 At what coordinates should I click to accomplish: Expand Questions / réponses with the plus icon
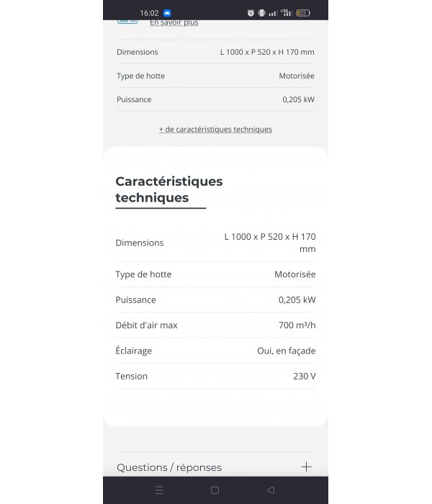pos(306,467)
